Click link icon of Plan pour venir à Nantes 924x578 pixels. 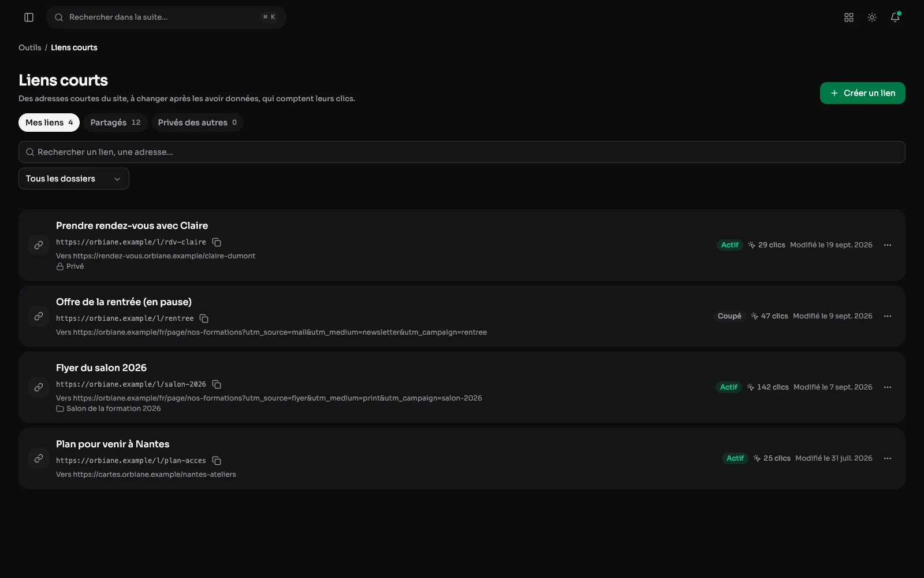39,458
